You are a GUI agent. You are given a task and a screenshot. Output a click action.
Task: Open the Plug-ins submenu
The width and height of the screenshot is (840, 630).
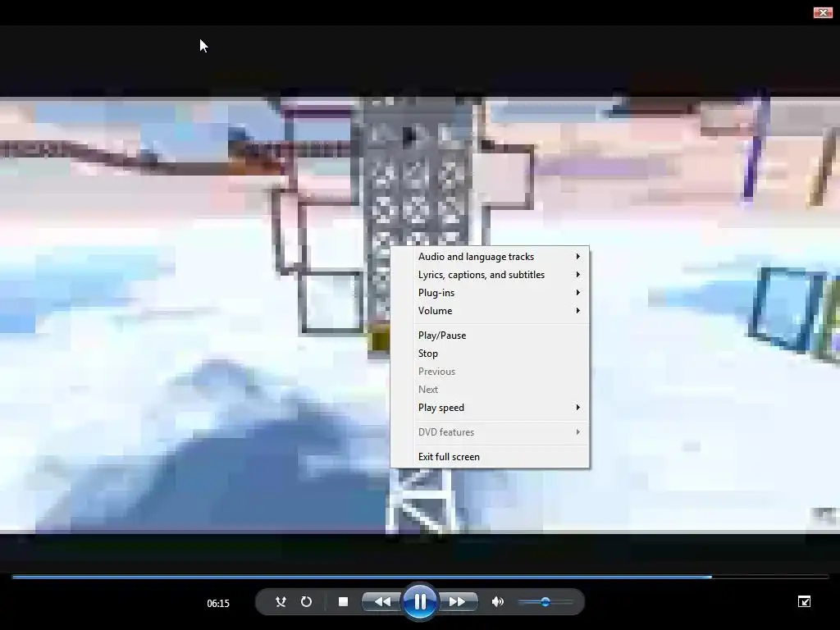pyautogui.click(x=490, y=293)
